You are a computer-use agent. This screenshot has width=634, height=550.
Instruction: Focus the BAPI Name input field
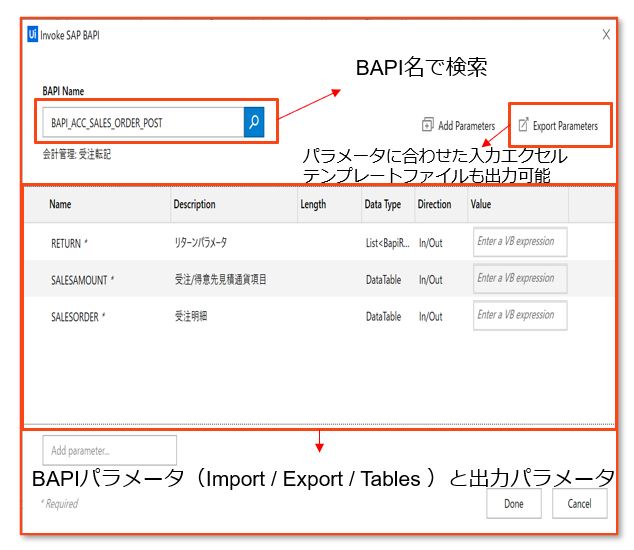tap(143, 122)
